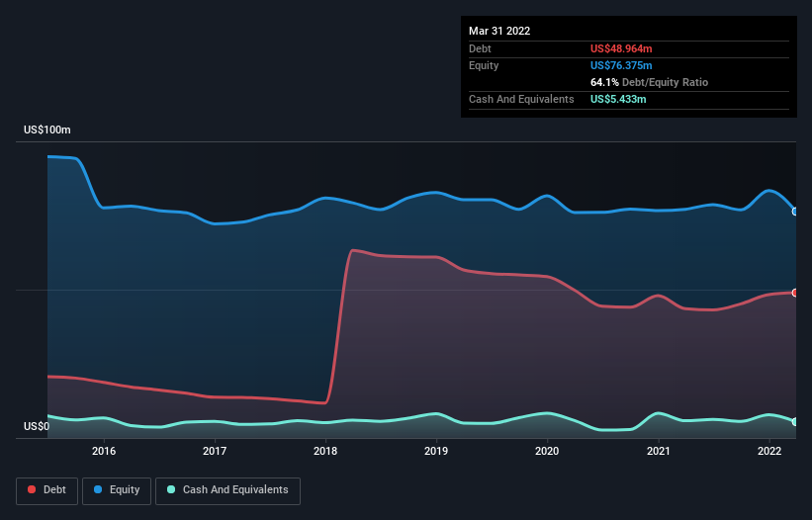Toggle the Debt legend button
The width and height of the screenshot is (812, 520).
click(x=47, y=490)
